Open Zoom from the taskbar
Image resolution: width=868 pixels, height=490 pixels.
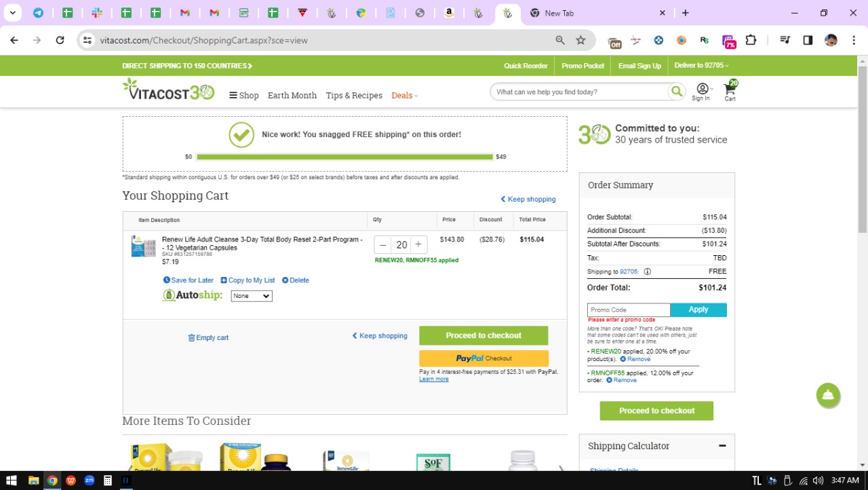89,480
